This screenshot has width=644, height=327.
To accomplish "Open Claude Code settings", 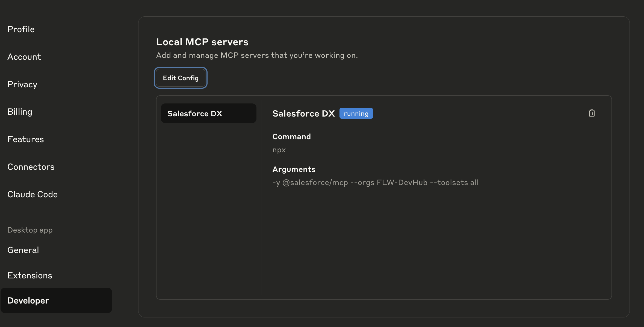I will coord(33,194).
